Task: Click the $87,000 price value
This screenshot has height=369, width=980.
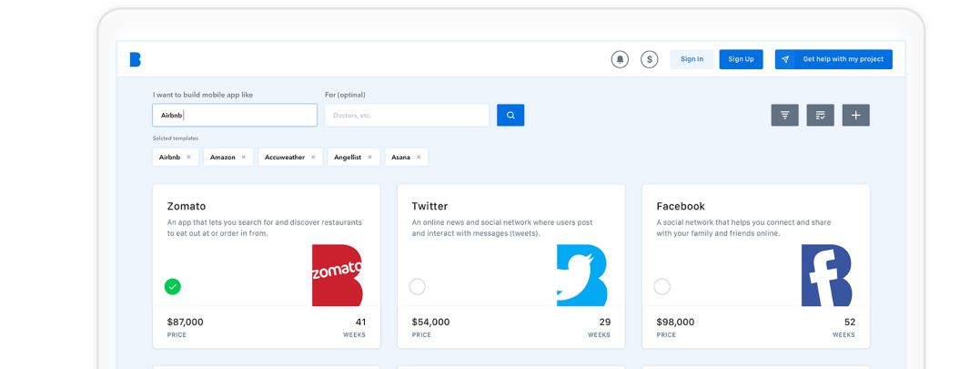Action: coord(185,323)
